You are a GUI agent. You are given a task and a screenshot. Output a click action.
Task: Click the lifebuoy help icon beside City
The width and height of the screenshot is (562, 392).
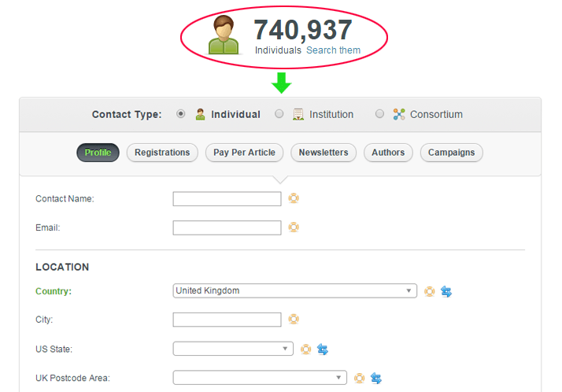pos(294,320)
